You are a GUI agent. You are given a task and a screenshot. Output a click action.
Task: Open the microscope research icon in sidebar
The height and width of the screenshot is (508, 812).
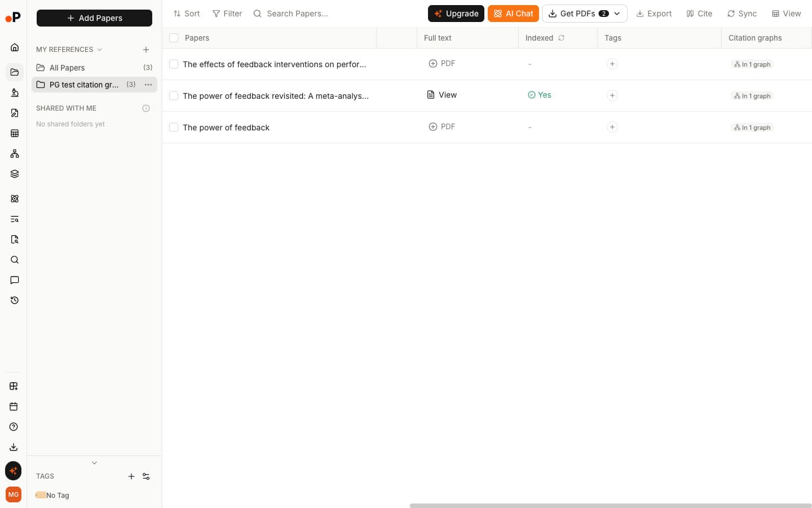(x=15, y=93)
